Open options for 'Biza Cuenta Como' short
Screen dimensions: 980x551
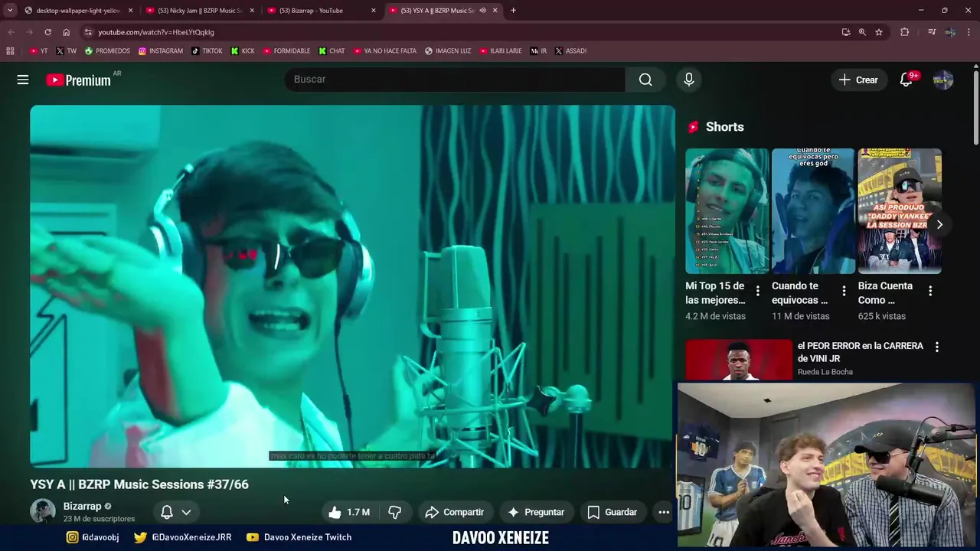tap(930, 291)
